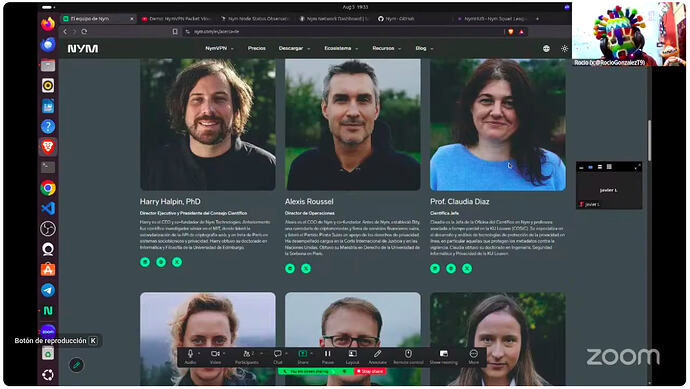Expand the Javier L. video thumbnail
Screen dimensions: 690x389
click(x=637, y=167)
